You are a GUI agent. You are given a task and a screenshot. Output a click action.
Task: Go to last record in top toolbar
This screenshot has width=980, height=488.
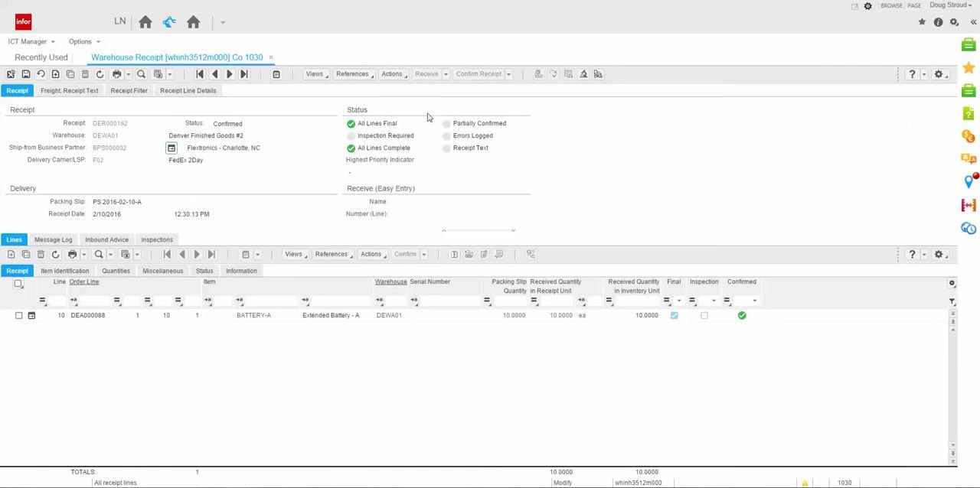click(243, 74)
